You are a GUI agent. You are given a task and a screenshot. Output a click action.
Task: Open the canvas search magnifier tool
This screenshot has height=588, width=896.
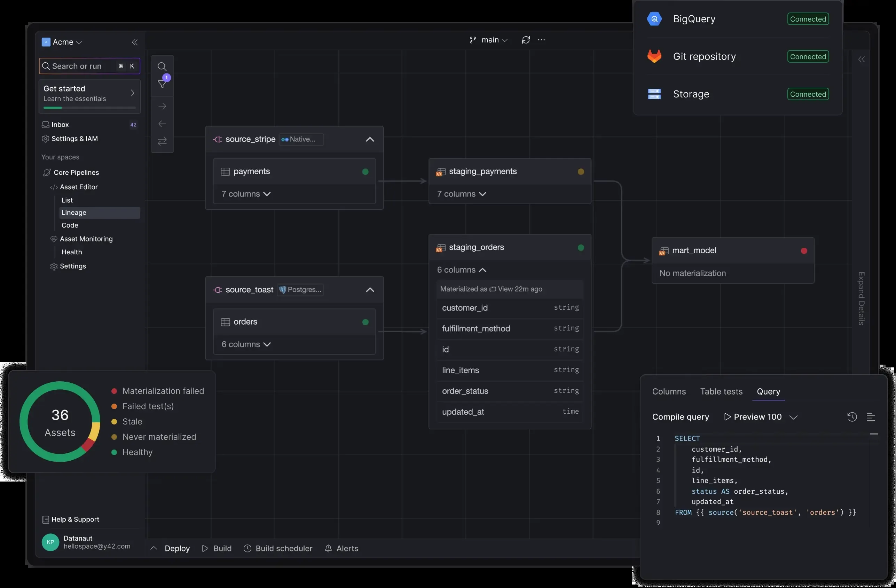pos(162,66)
